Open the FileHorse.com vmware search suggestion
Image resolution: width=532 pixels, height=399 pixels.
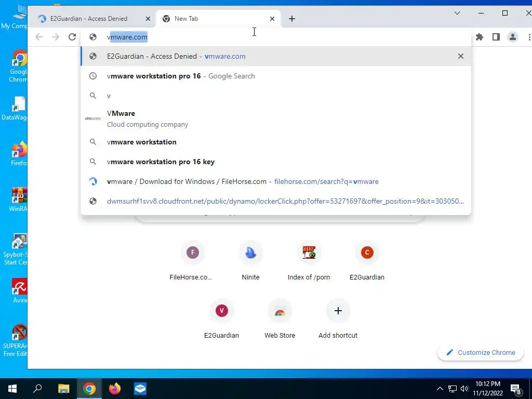point(276,181)
